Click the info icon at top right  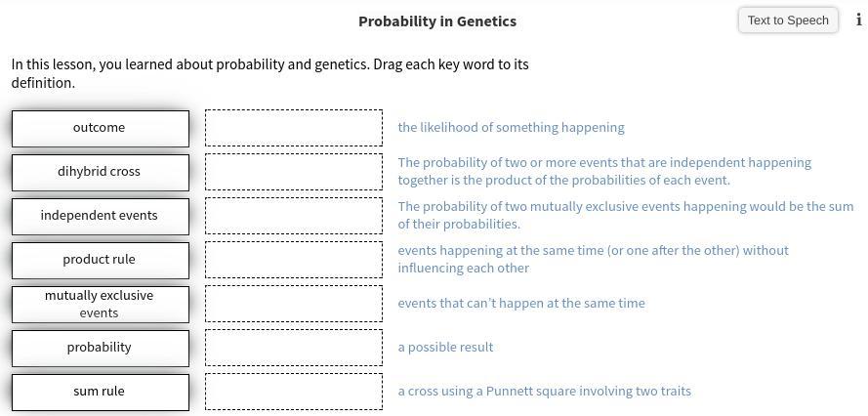tap(858, 20)
